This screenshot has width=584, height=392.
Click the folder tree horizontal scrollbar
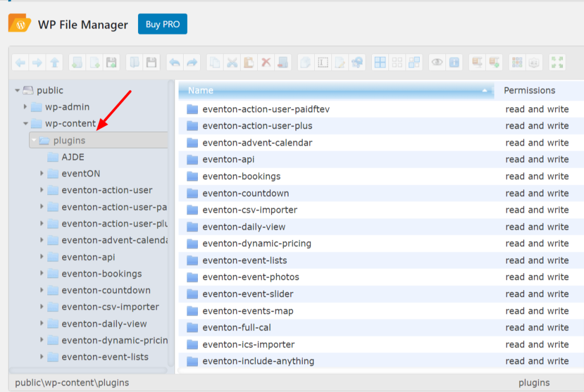click(88, 370)
